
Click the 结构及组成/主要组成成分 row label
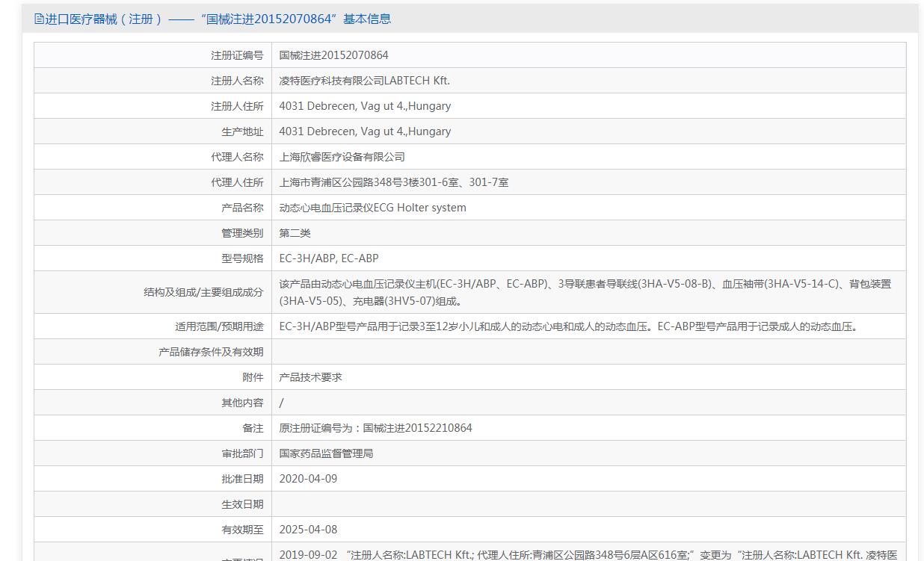pyautogui.click(x=203, y=292)
